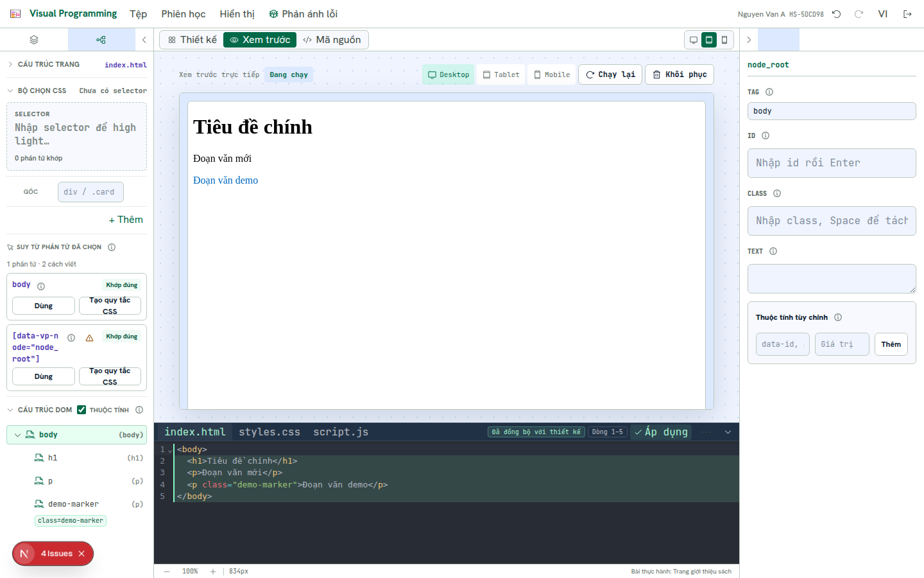Open the Phiên học menu
Screen dimensions: 924x578
tap(184, 14)
